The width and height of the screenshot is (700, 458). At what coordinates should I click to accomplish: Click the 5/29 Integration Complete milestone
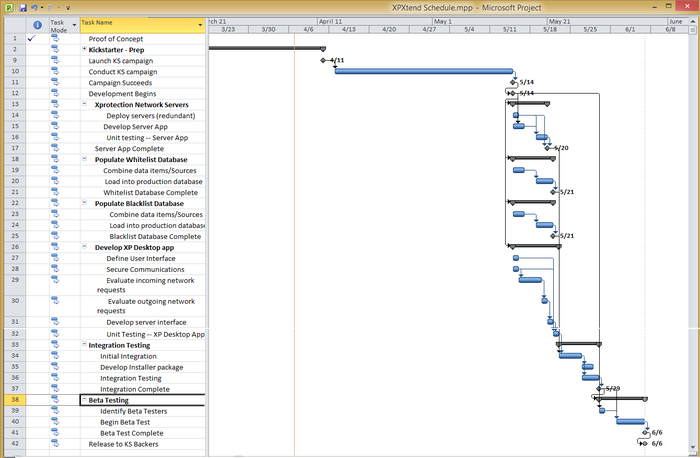599,388
